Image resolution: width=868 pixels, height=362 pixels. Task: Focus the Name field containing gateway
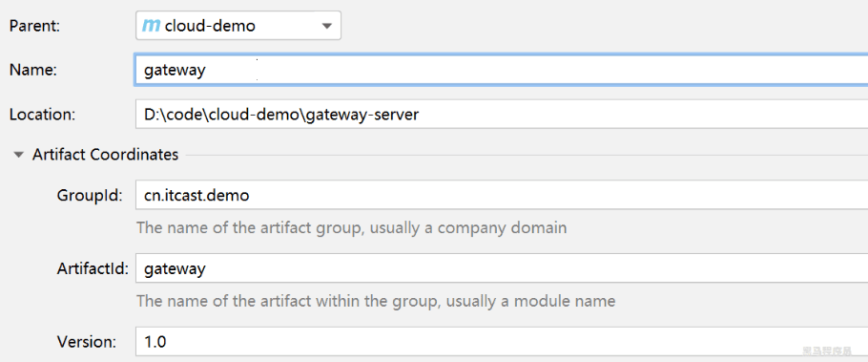[502, 70]
